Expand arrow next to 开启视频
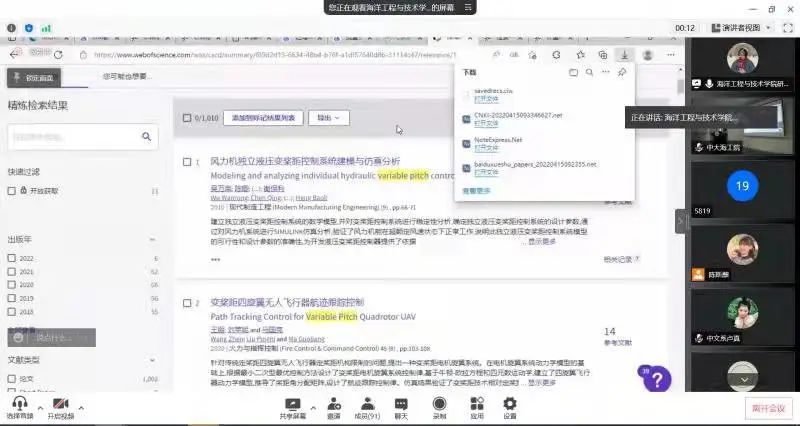800x426 pixels. coord(81,407)
